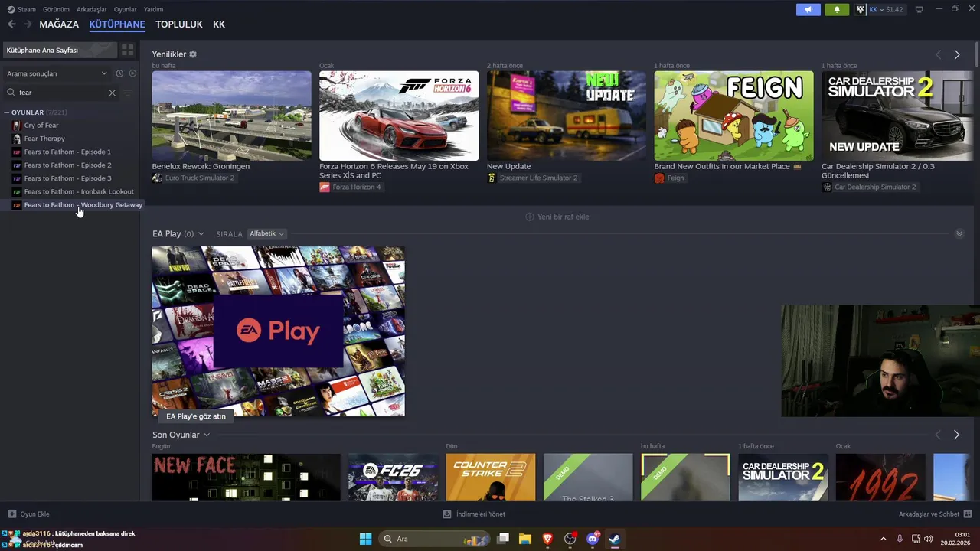Switch to the TOPLULUK tab
The image size is (980, 551).
click(179, 24)
